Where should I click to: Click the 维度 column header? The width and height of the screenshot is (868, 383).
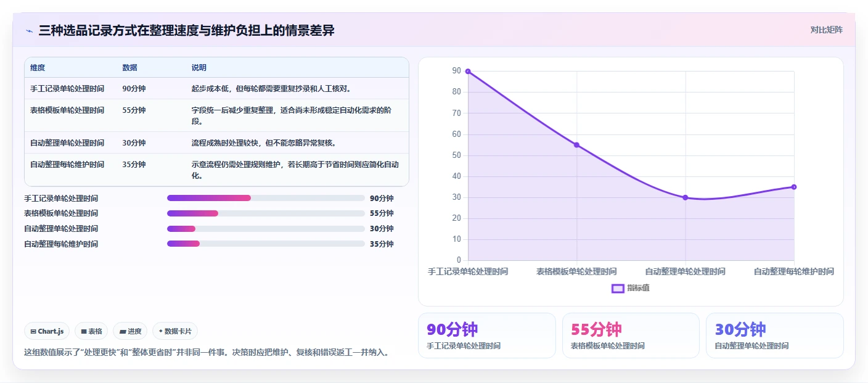(x=38, y=68)
